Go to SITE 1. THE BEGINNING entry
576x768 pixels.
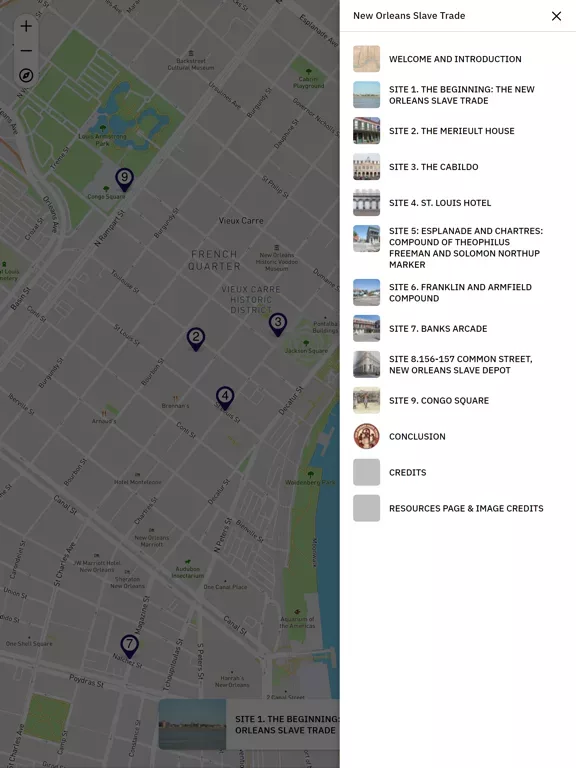coord(461,95)
